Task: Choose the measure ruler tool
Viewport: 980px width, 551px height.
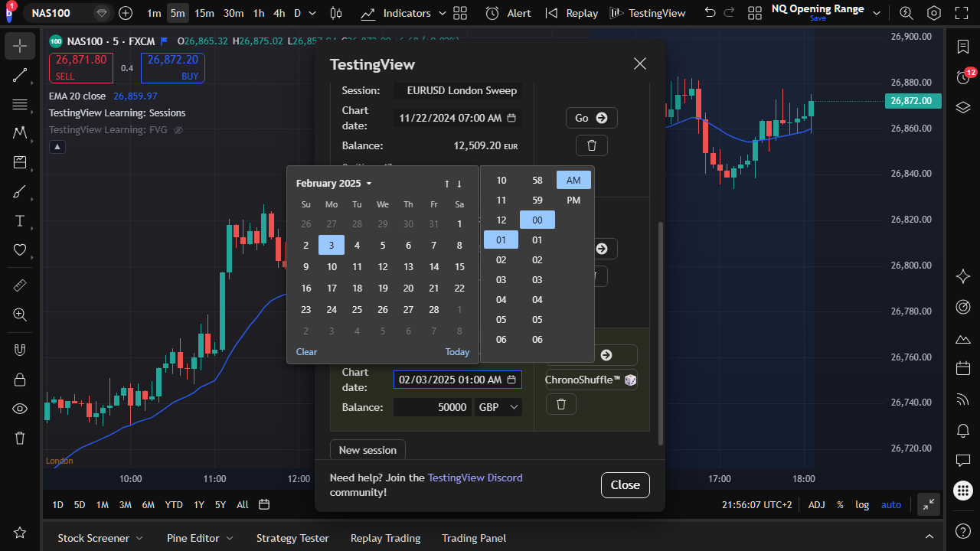Action: click(20, 285)
